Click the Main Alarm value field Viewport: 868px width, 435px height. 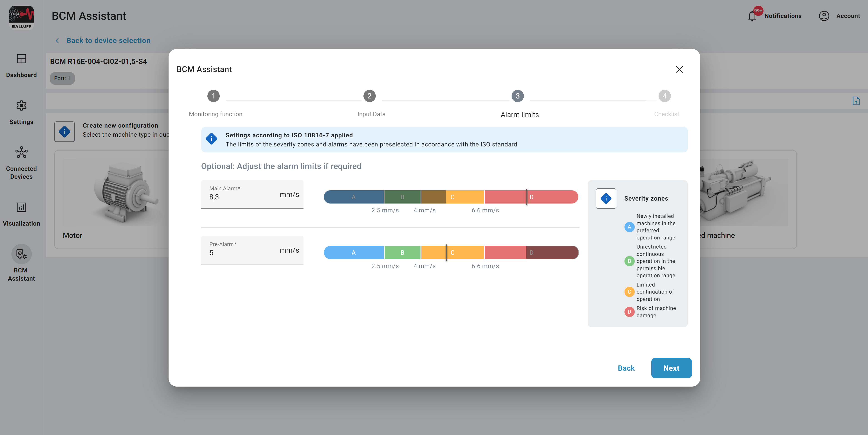pyautogui.click(x=243, y=197)
